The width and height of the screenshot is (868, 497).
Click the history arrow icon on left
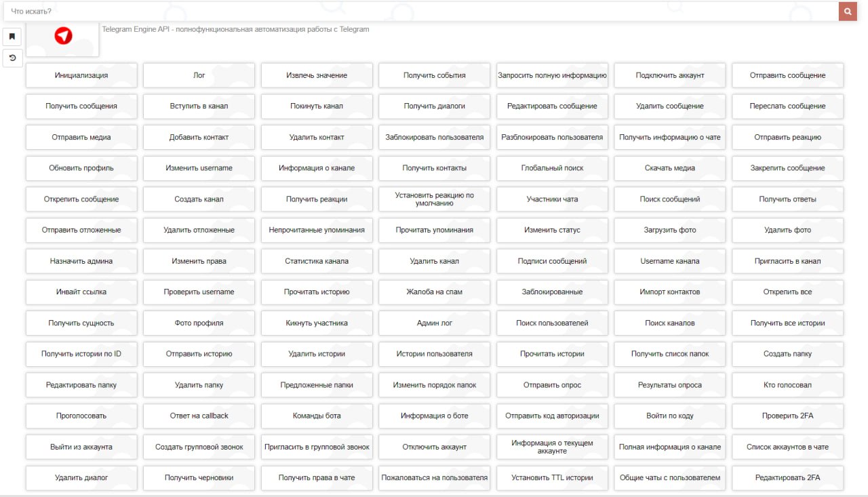[12, 58]
